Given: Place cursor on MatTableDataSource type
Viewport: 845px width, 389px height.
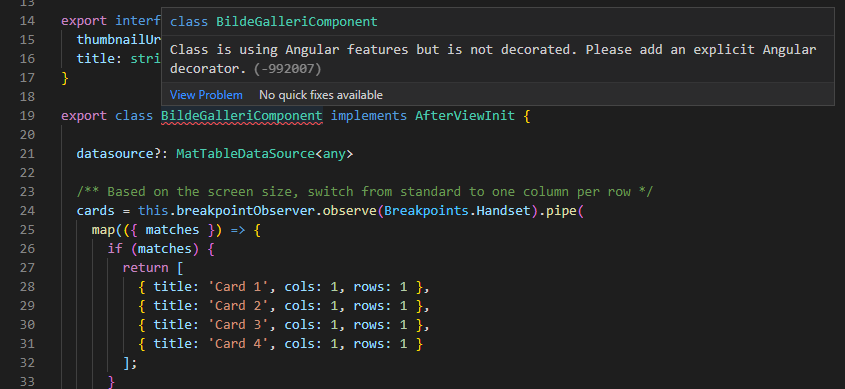Looking at the screenshot, I should [245, 154].
